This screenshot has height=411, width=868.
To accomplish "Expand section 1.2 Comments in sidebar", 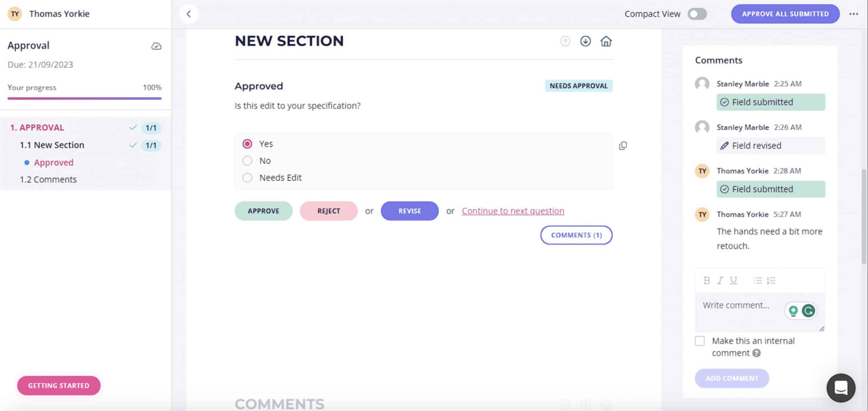I will (x=48, y=179).
